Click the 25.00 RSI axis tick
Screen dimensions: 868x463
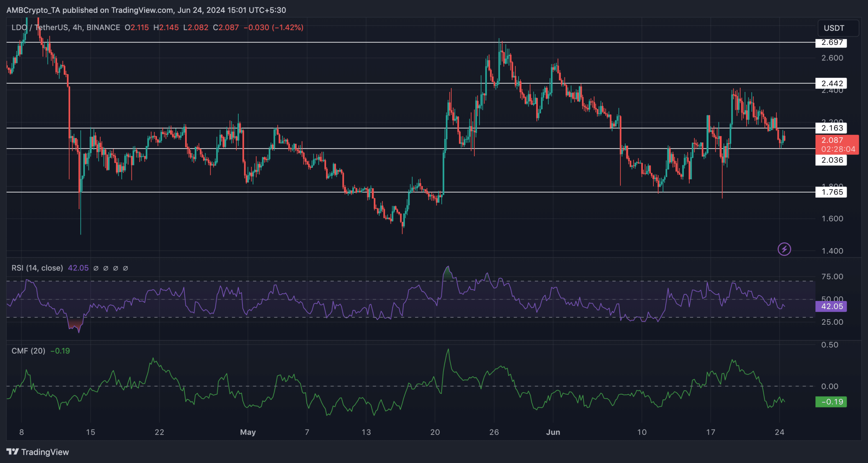(832, 322)
